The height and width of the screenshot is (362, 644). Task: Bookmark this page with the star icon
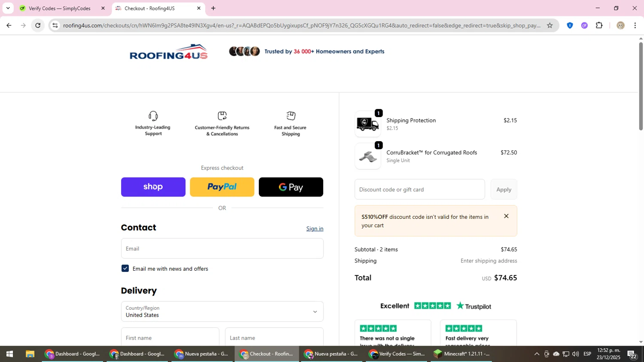point(550,25)
